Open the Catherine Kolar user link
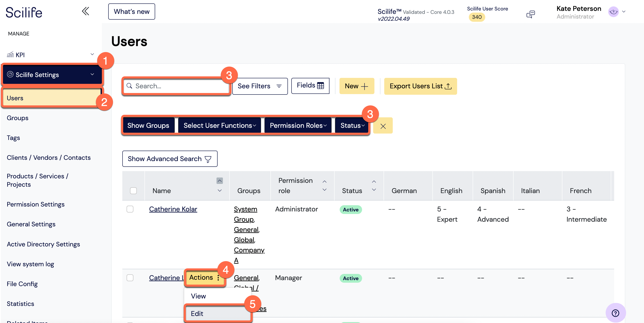Viewport: 644px width, 323px height. [x=173, y=209]
